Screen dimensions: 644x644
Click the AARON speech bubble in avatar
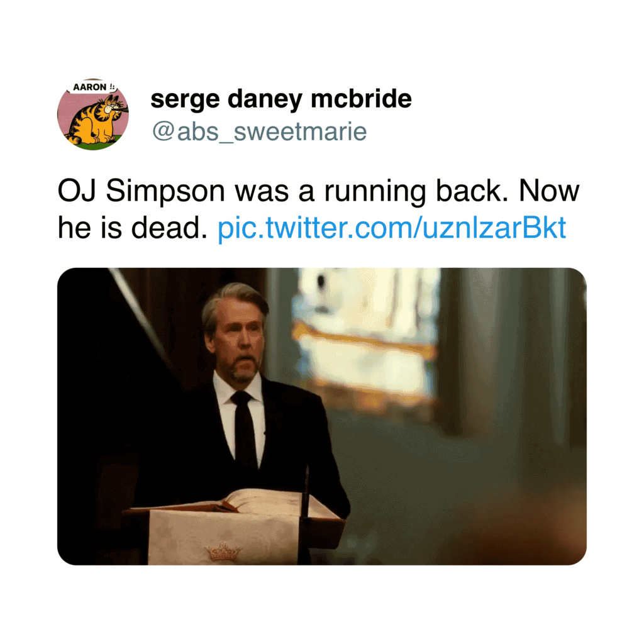[92, 87]
